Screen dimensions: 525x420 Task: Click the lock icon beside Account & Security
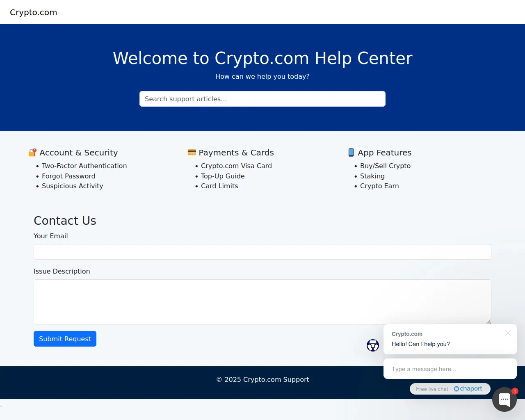[32, 153]
